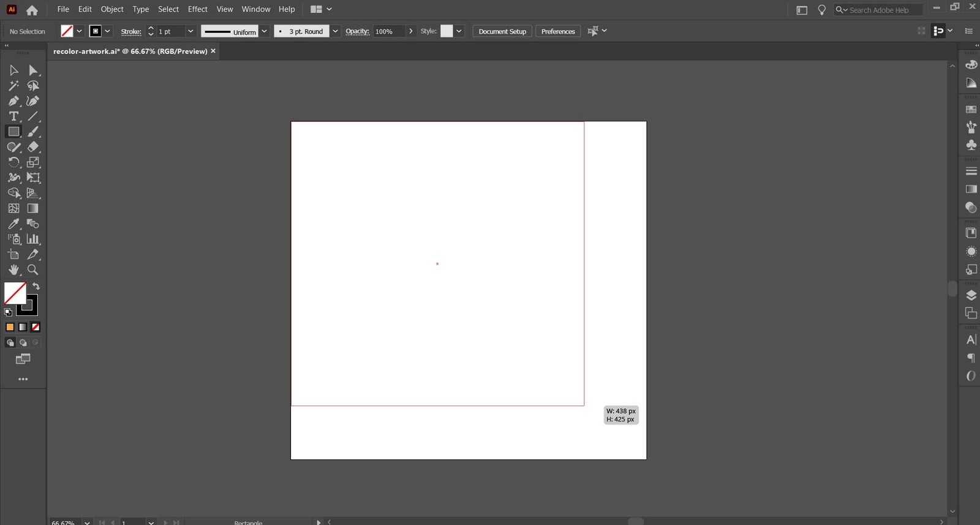980x525 pixels.
Task: Click the Preferences button
Action: (x=558, y=31)
